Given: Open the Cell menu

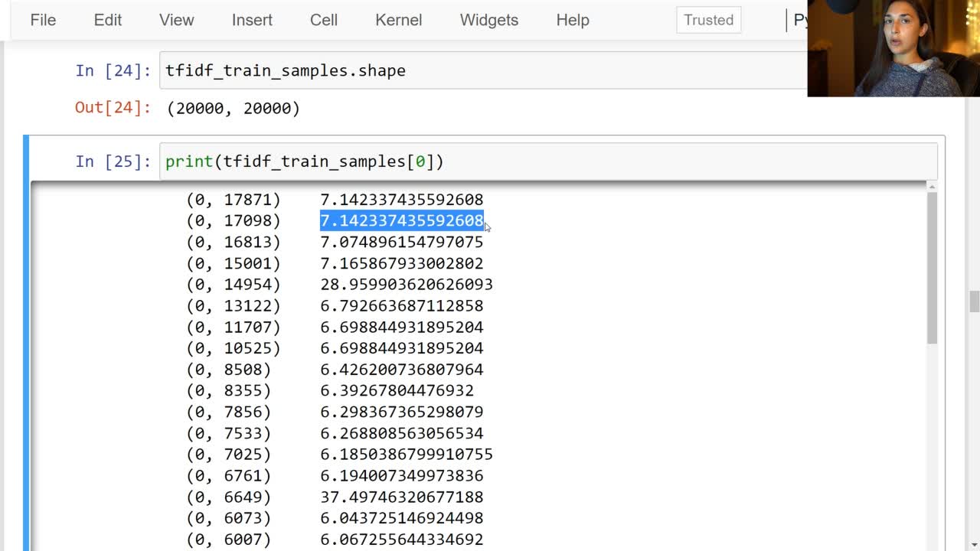Looking at the screenshot, I should (323, 20).
